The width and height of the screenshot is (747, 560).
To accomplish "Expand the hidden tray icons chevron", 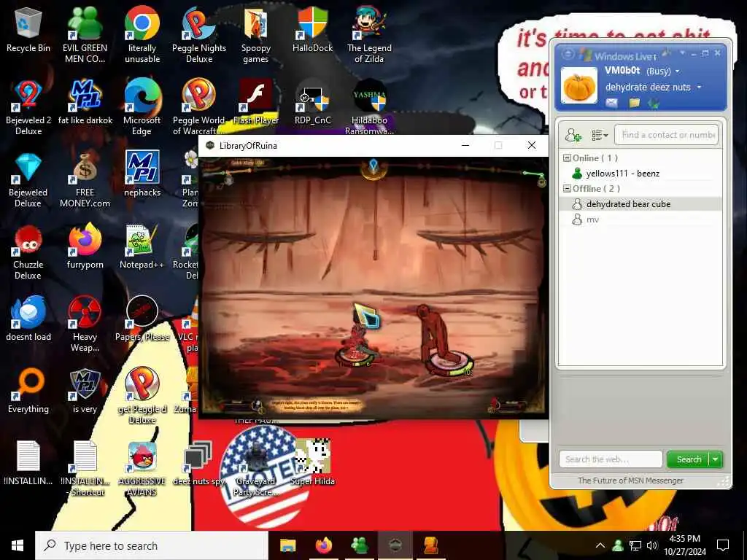I will coord(600,545).
